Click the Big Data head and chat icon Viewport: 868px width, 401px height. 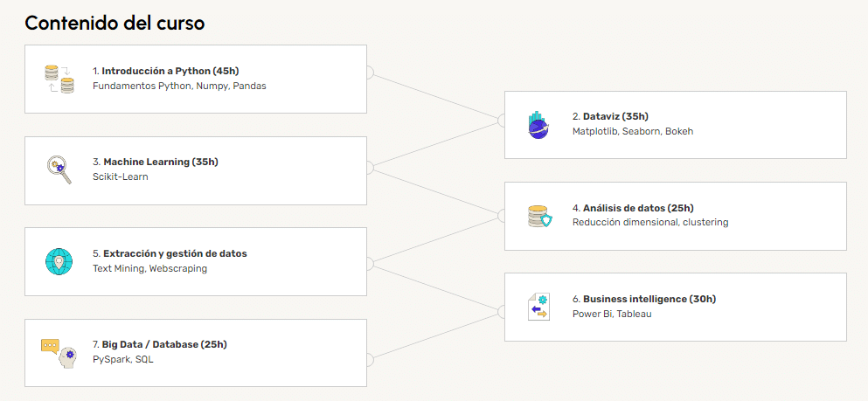59,352
